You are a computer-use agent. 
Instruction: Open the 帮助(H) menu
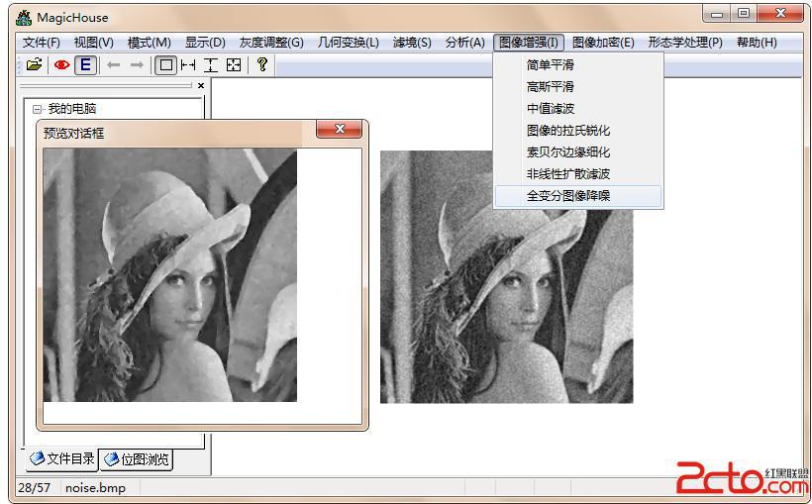pyautogui.click(x=757, y=43)
